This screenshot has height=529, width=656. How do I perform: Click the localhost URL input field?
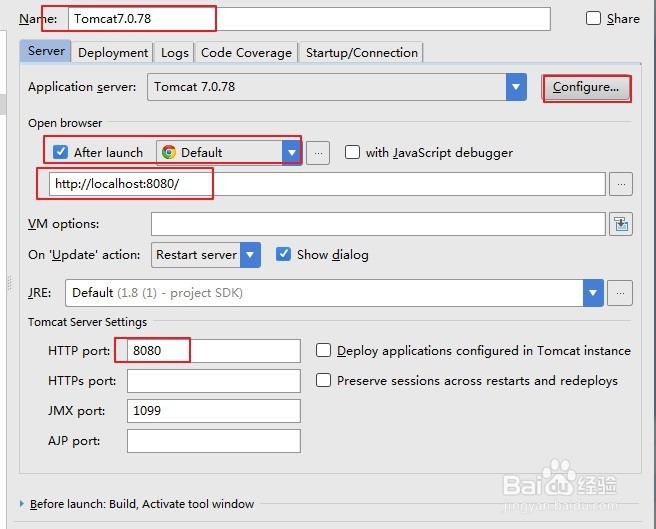327,184
